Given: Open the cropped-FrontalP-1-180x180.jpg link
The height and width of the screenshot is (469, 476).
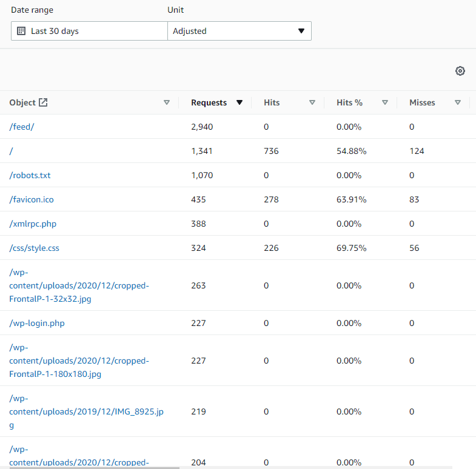Looking at the screenshot, I should tap(79, 361).
